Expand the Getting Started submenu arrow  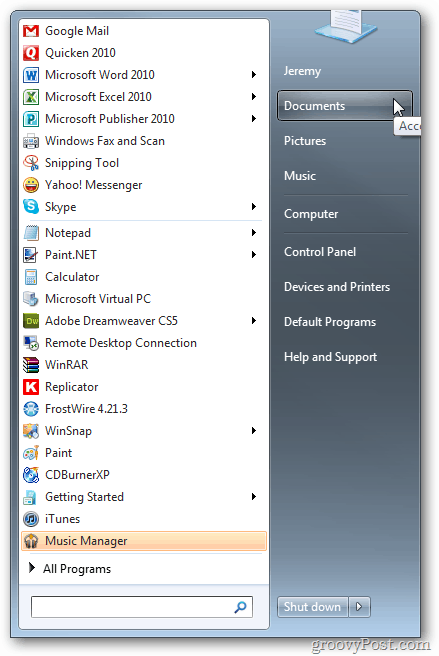[254, 497]
